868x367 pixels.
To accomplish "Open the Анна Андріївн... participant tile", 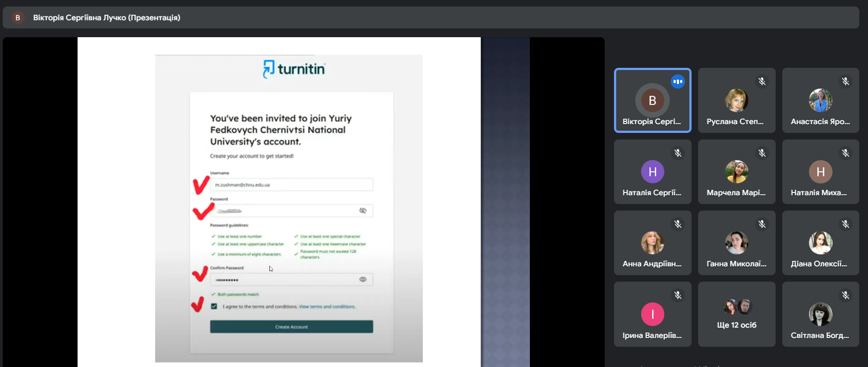I will 652,243.
